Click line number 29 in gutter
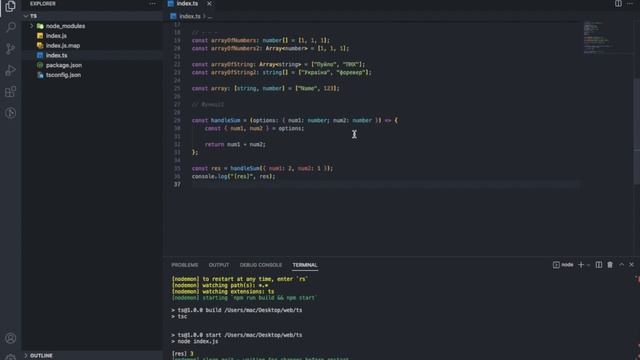 click(177, 120)
